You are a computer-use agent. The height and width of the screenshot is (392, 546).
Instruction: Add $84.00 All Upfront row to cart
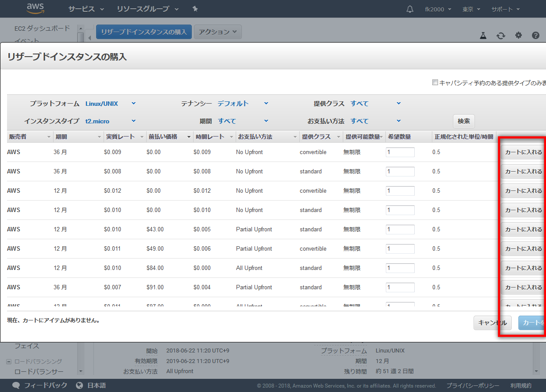click(523, 268)
